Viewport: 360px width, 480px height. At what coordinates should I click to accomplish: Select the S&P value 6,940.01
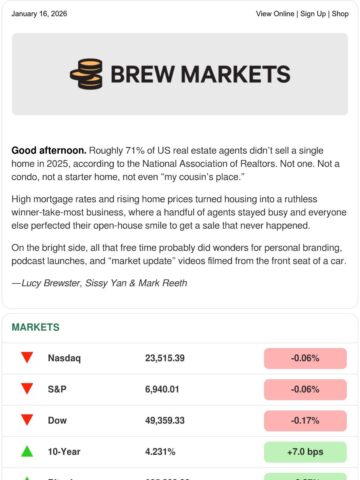[x=162, y=389]
